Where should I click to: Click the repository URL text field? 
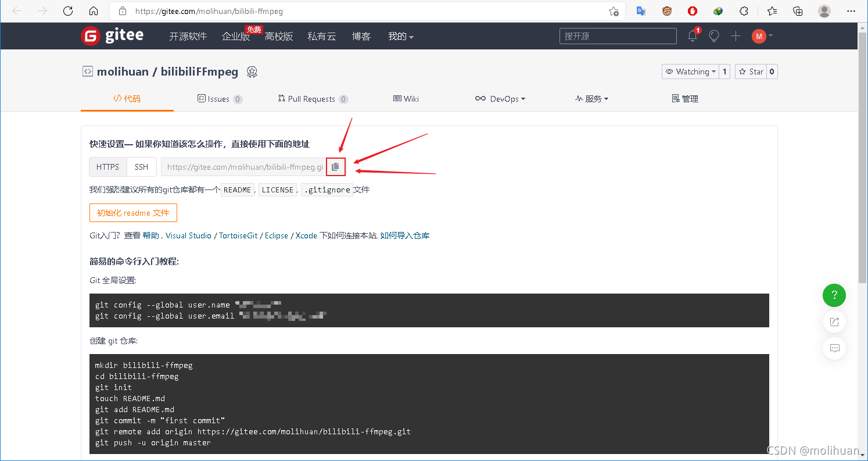pyautogui.click(x=243, y=167)
